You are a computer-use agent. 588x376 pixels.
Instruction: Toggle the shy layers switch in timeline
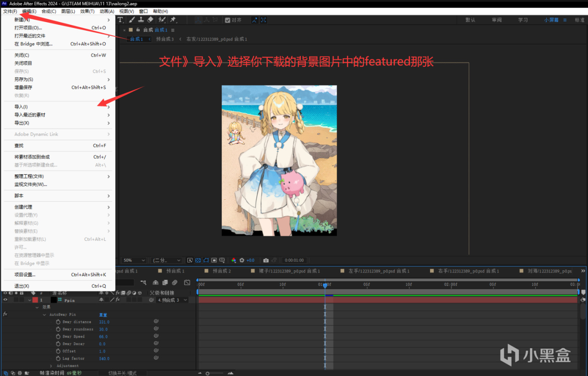tap(156, 283)
